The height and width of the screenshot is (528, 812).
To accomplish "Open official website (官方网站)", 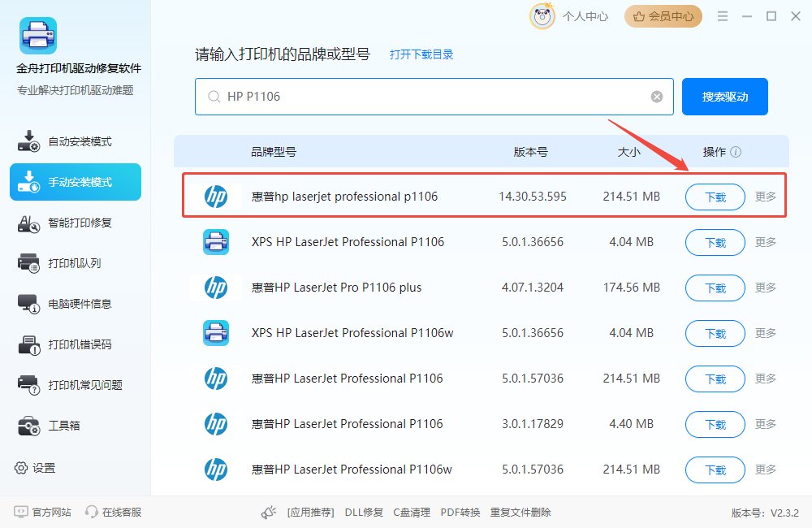I will pos(42,512).
